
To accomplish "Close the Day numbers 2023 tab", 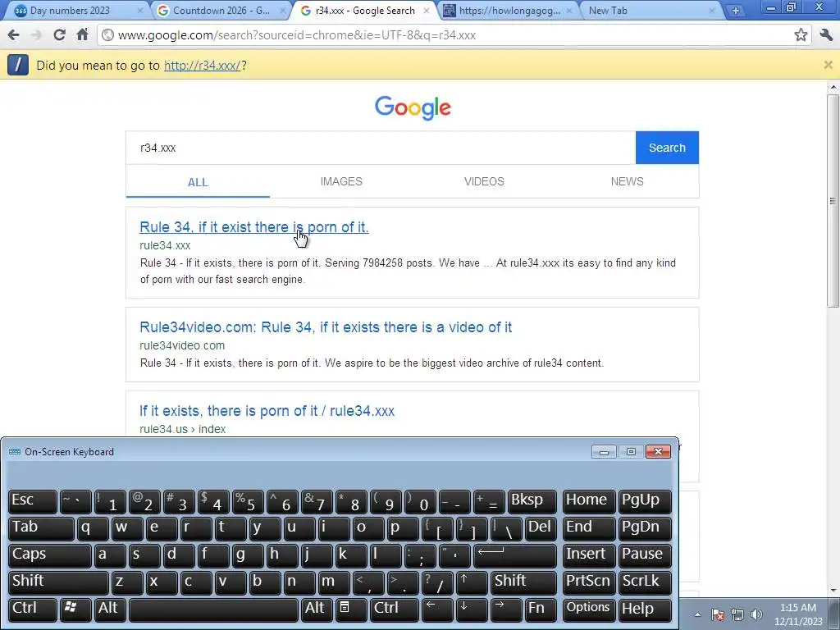I will coord(140,10).
